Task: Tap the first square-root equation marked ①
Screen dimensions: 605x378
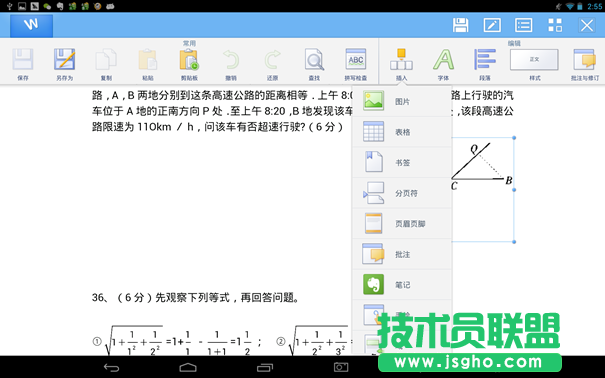Action: (x=177, y=341)
